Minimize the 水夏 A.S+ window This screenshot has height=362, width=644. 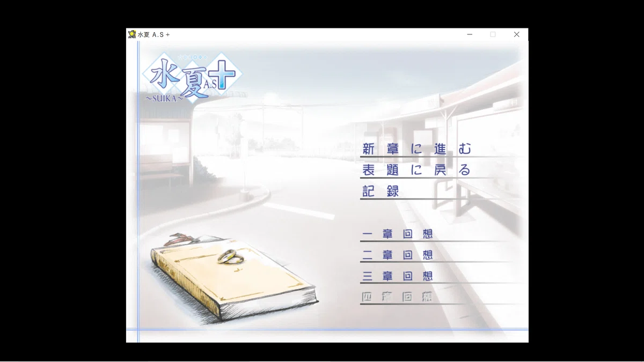[470, 34]
